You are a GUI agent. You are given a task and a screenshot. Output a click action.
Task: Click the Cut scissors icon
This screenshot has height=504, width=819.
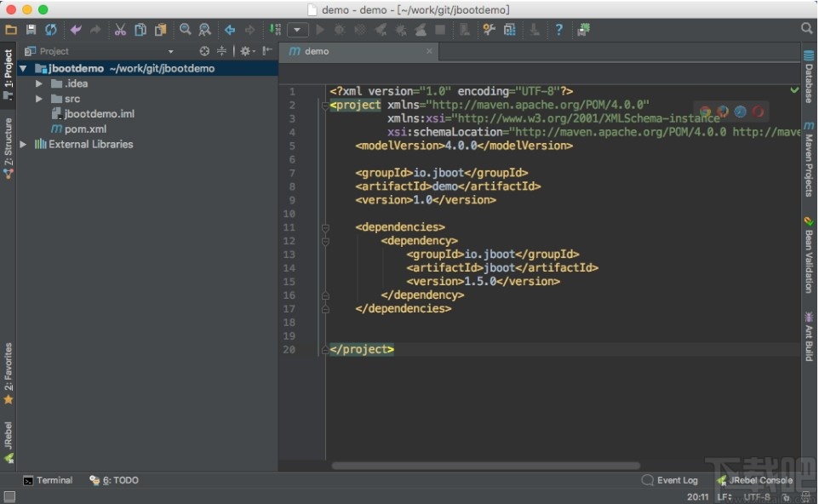click(120, 30)
